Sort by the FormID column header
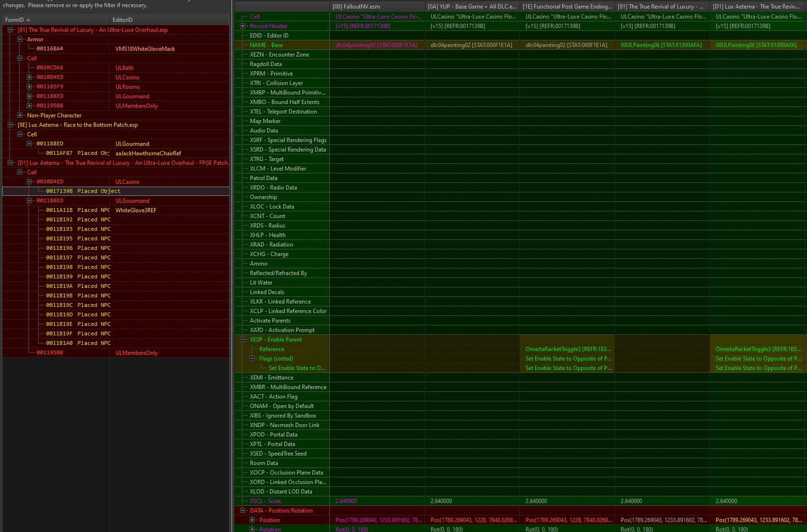 pos(56,20)
